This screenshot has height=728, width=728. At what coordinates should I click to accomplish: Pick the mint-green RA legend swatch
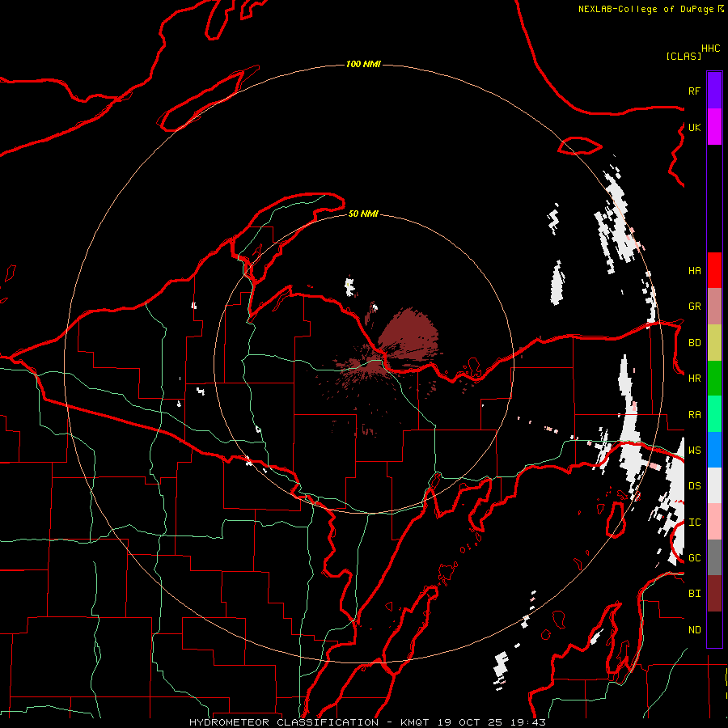[714, 414]
